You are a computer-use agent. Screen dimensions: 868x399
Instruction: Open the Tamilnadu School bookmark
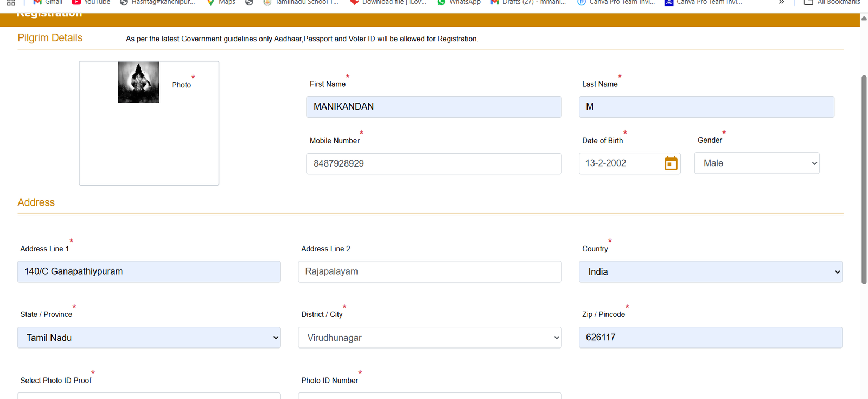click(x=301, y=2)
